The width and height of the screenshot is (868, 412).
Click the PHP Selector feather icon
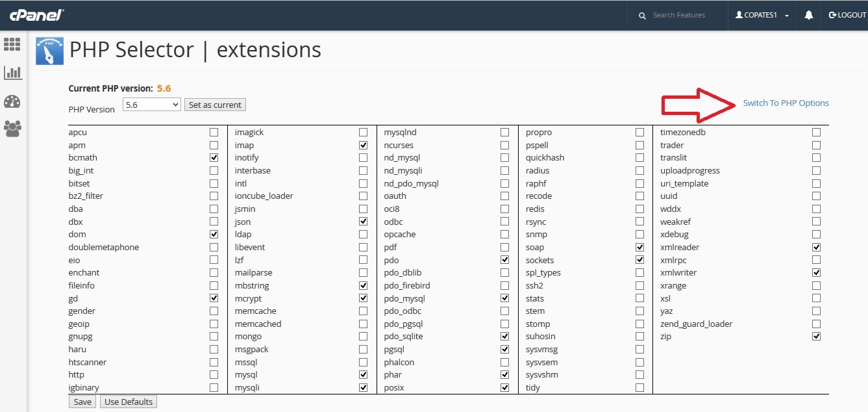point(49,51)
